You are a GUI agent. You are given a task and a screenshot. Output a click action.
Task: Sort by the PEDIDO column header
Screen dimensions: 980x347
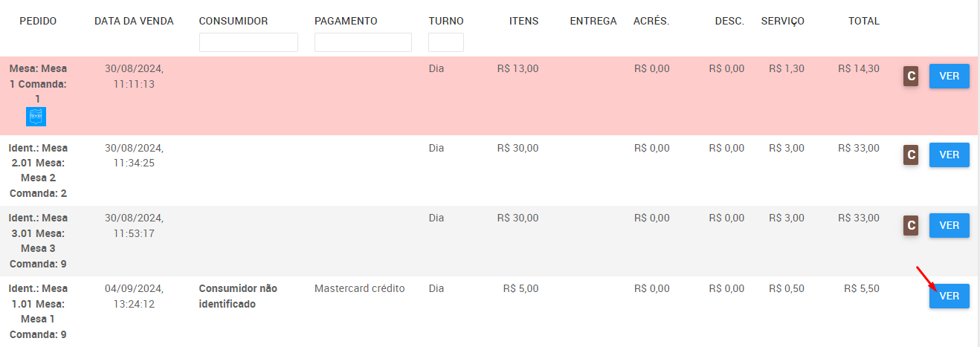pyautogui.click(x=38, y=21)
